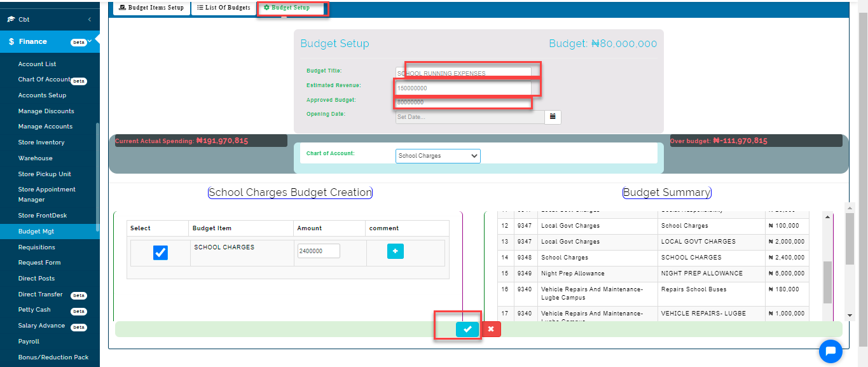868x367 pixels.
Task: Select the Repairs School Buses row
Action: (x=653, y=294)
